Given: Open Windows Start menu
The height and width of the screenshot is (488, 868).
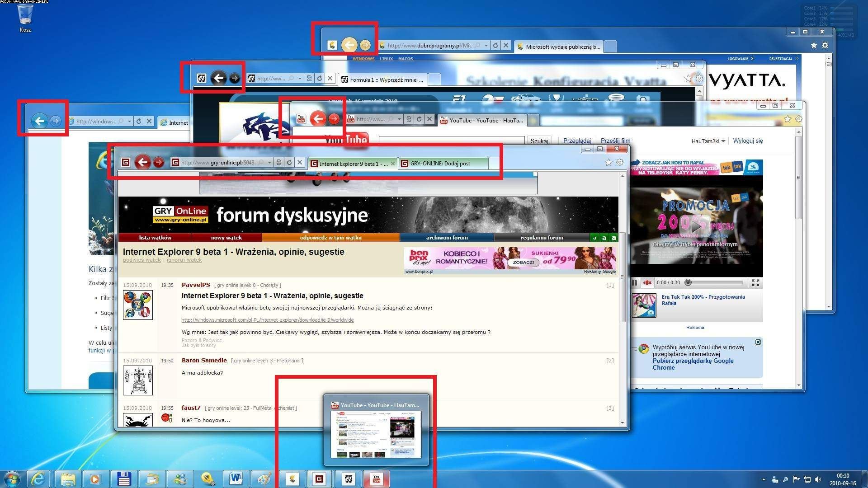Looking at the screenshot, I should pos(11,479).
